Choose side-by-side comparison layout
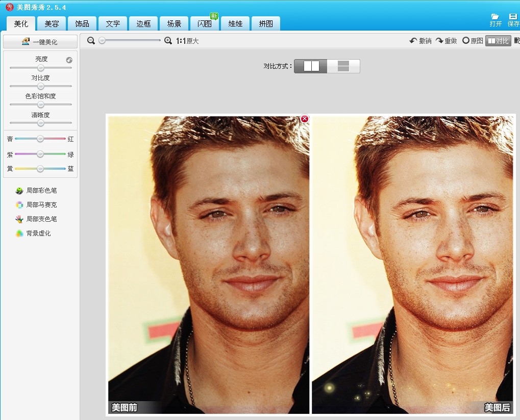 311,66
